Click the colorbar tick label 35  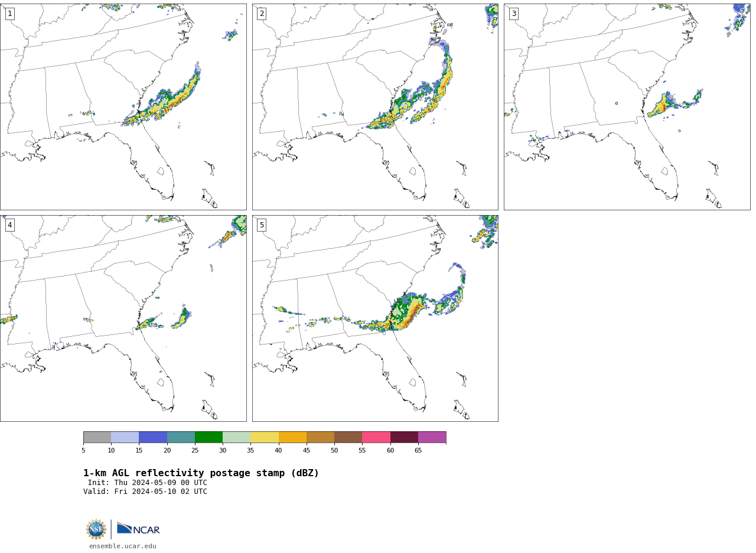[x=250, y=451]
